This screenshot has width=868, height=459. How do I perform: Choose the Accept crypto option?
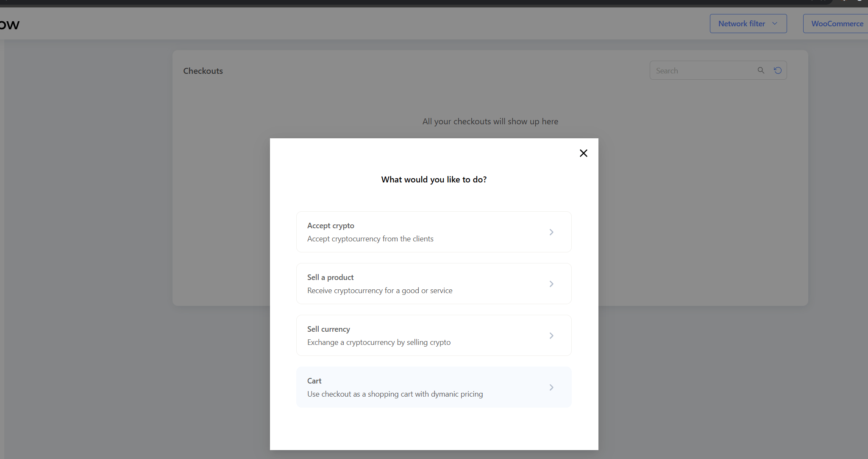click(x=434, y=232)
